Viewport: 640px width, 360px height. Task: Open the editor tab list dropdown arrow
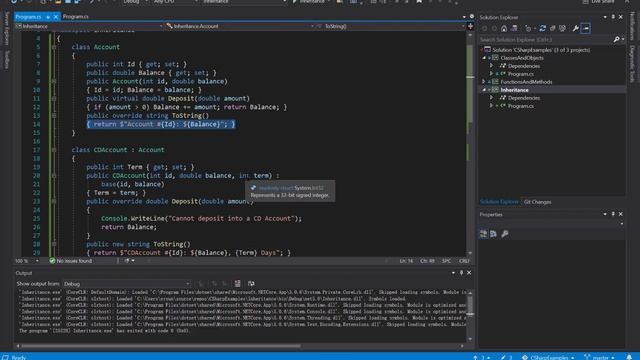click(464, 17)
